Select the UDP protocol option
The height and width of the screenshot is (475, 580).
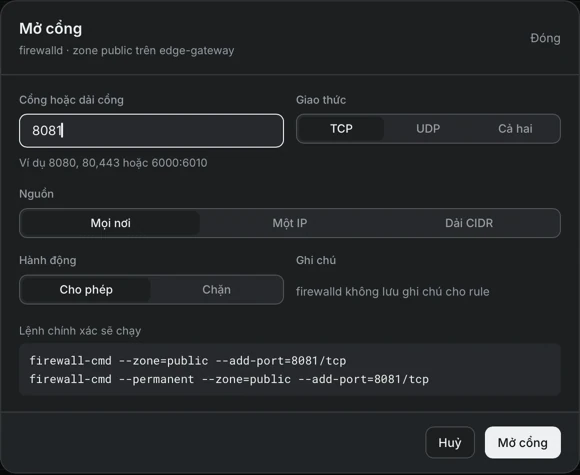(x=428, y=129)
